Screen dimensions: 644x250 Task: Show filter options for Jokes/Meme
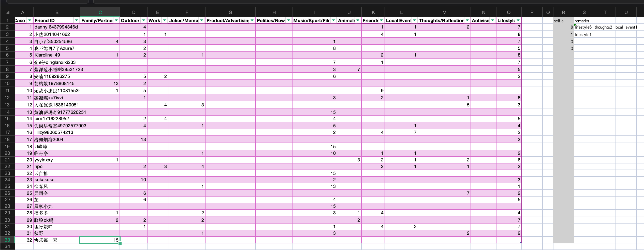[x=202, y=20]
